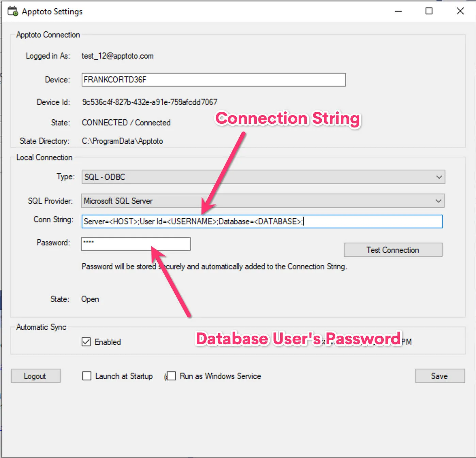Image resolution: width=476 pixels, height=458 pixels.
Task: Click the Apptoto calendar icon in title bar
Action: click(13, 11)
